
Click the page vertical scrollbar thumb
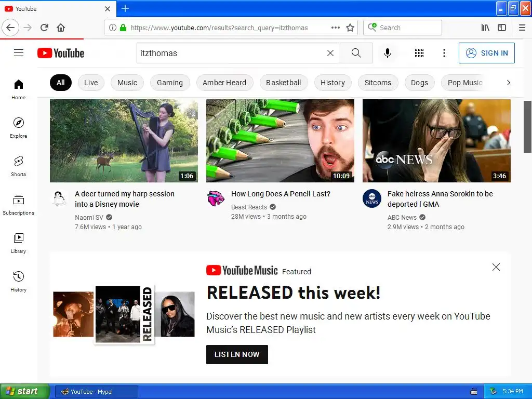[x=528, y=127]
